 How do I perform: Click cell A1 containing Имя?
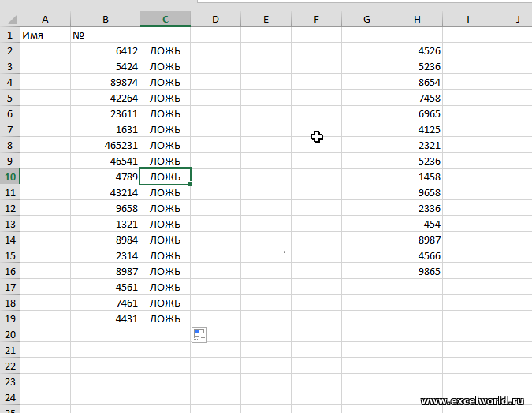click(x=45, y=35)
